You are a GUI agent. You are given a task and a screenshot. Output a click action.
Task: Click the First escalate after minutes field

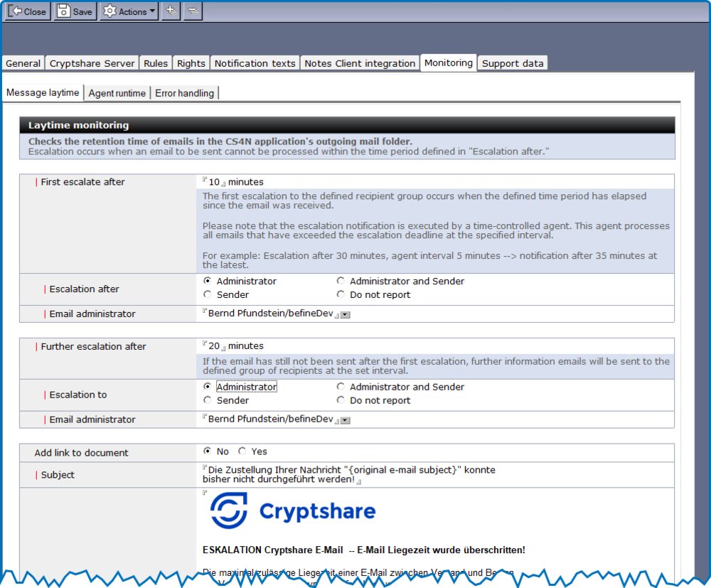coord(214,182)
